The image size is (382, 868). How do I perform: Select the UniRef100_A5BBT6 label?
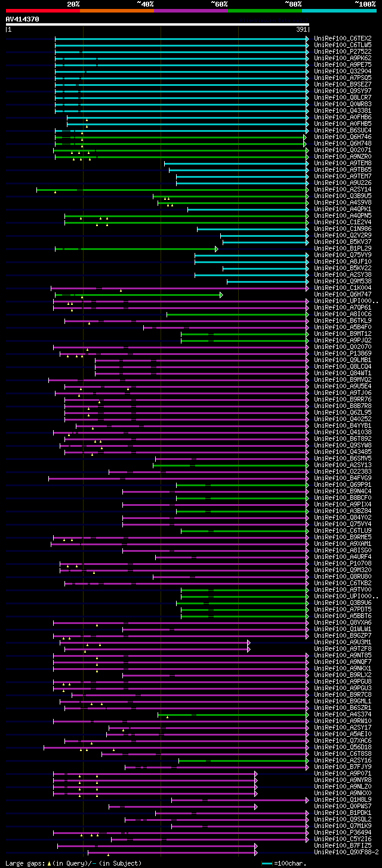343,616
